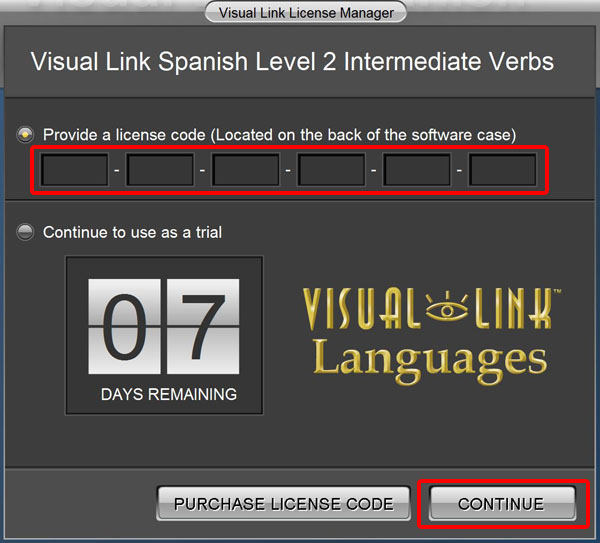Click the Visual Link Spanish Level 2 heading

pos(292,61)
